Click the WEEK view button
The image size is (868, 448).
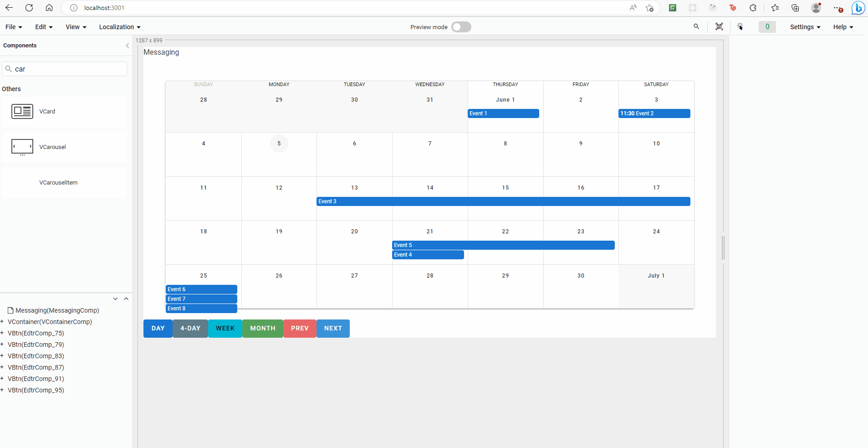coord(225,328)
